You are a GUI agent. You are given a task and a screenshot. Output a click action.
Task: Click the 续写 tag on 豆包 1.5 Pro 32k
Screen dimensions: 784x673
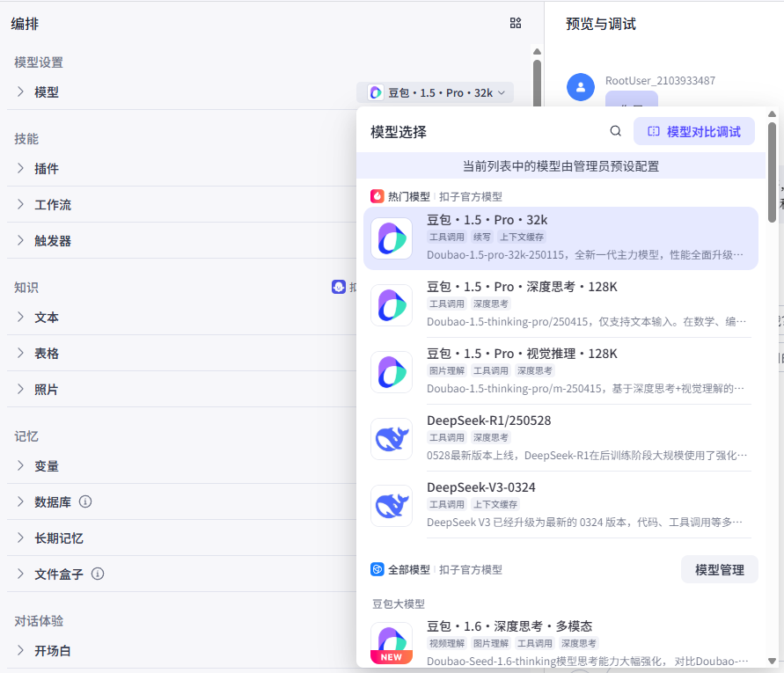[x=482, y=237]
